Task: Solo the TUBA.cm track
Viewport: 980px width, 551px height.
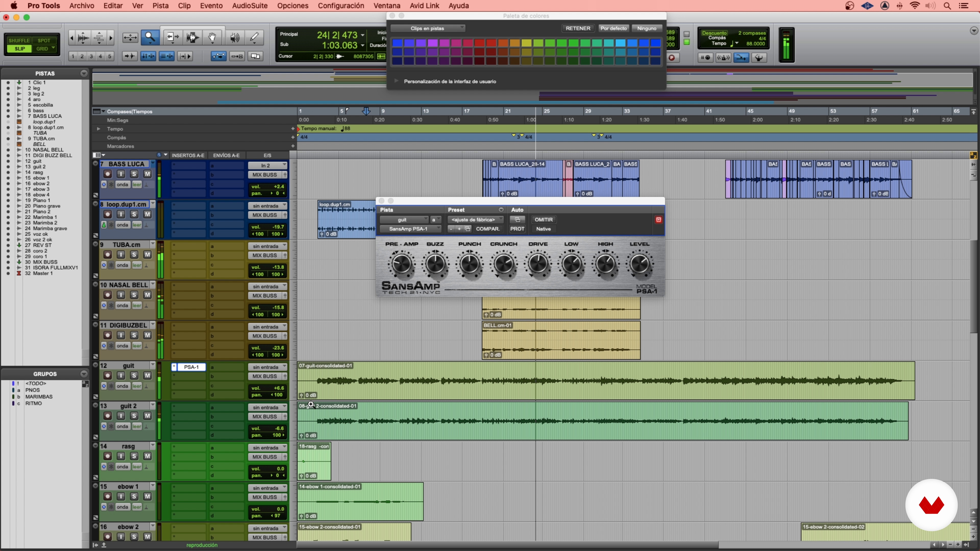Action: click(134, 254)
